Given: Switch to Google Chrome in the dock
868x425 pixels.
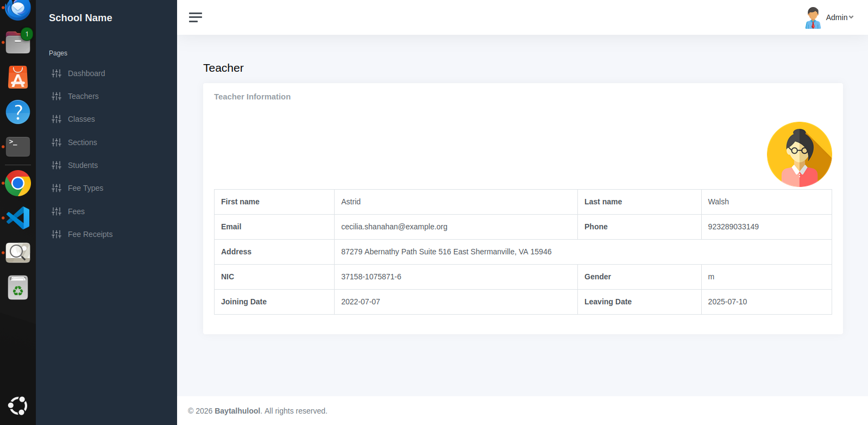Looking at the screenshot, I should pyautogui.click(x=18, y=183).
